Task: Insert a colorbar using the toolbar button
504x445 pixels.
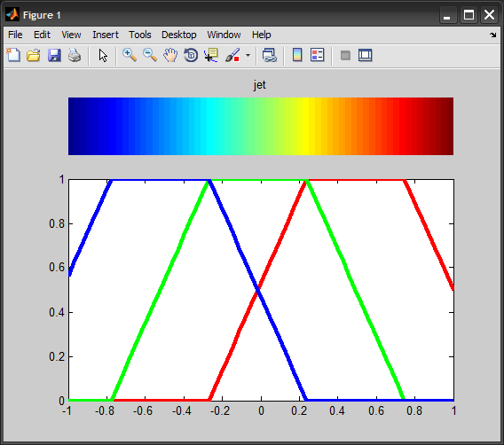Action: pos(297,55)
